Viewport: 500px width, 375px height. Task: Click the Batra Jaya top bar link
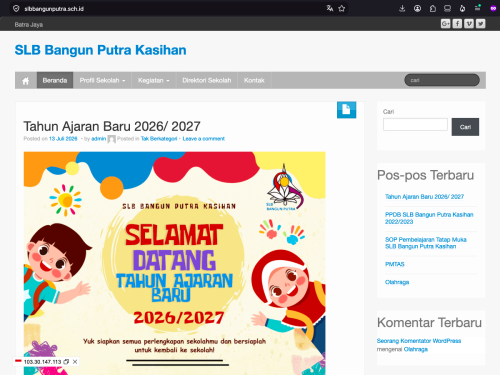click(x=29, y=25)
